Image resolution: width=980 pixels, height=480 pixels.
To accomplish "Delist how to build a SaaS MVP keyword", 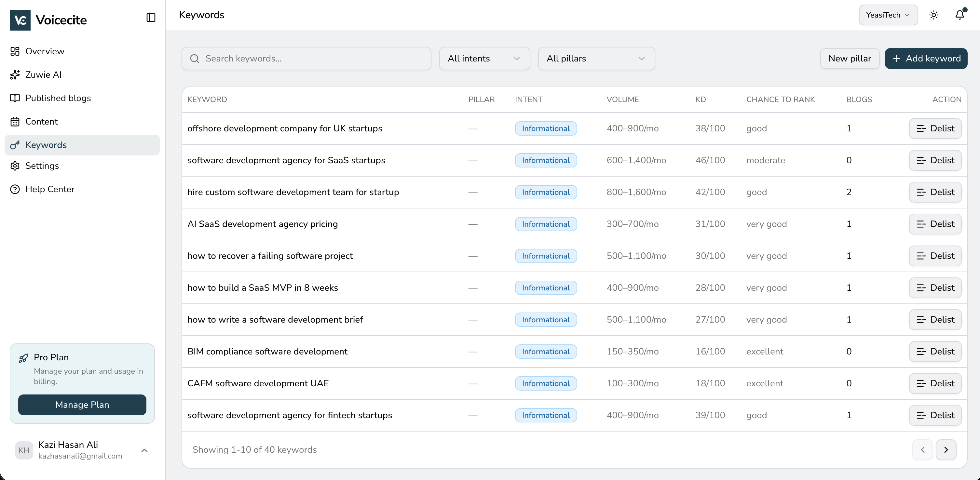I will coord(935,288).
